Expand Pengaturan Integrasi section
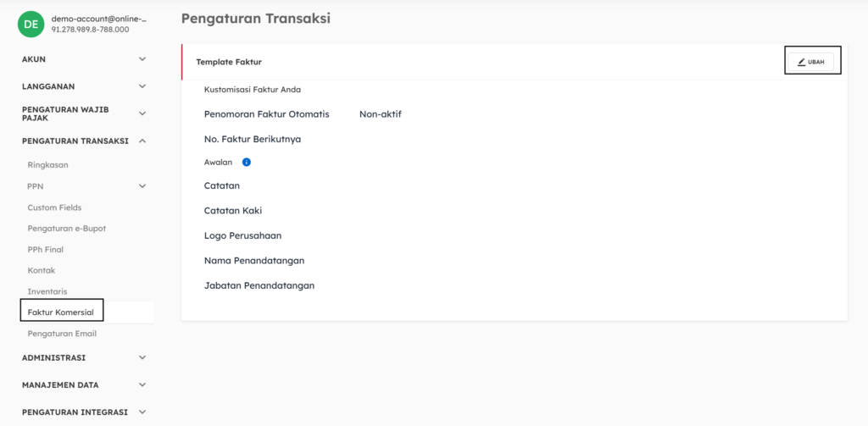The height and width of the screenshot is (426, 868). point(142,412)
